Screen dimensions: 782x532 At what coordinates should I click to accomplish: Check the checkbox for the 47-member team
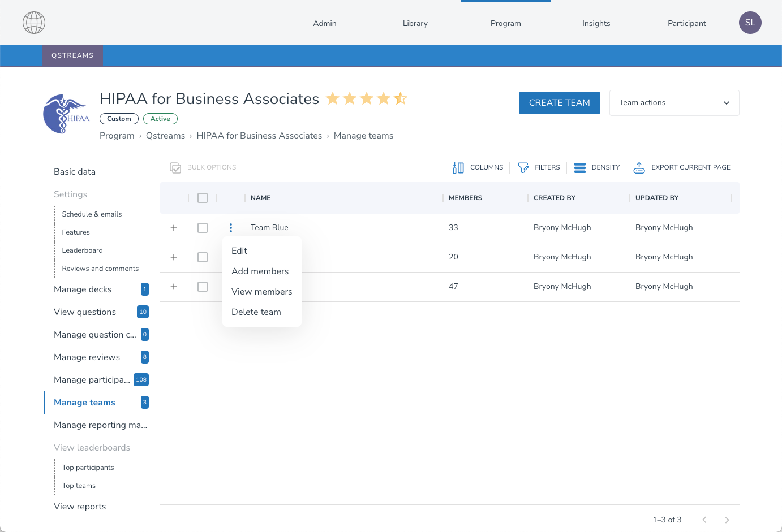[x=203, y=287]
